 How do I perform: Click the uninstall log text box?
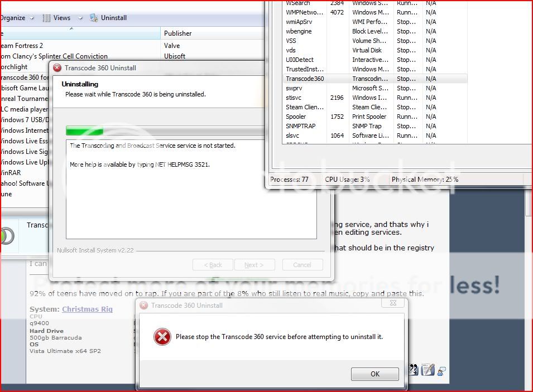191,189
